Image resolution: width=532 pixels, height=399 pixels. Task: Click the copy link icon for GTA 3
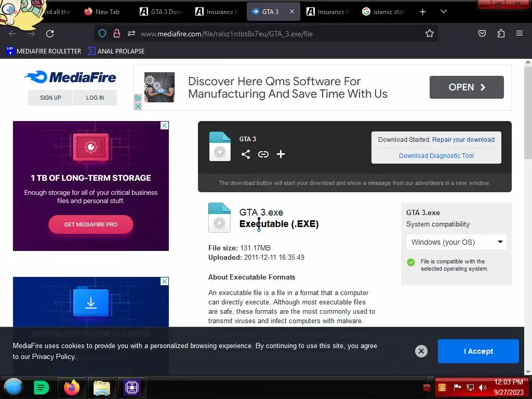coord(263,154)
